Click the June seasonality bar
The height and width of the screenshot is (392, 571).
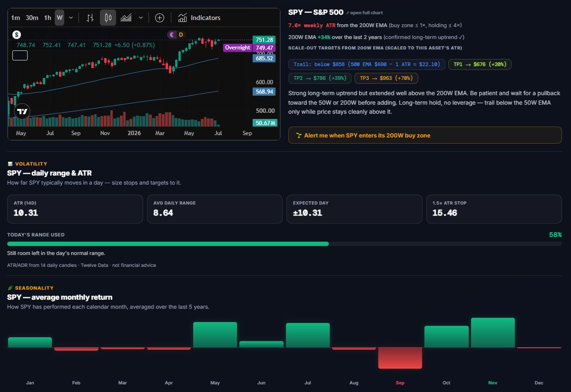261,344
